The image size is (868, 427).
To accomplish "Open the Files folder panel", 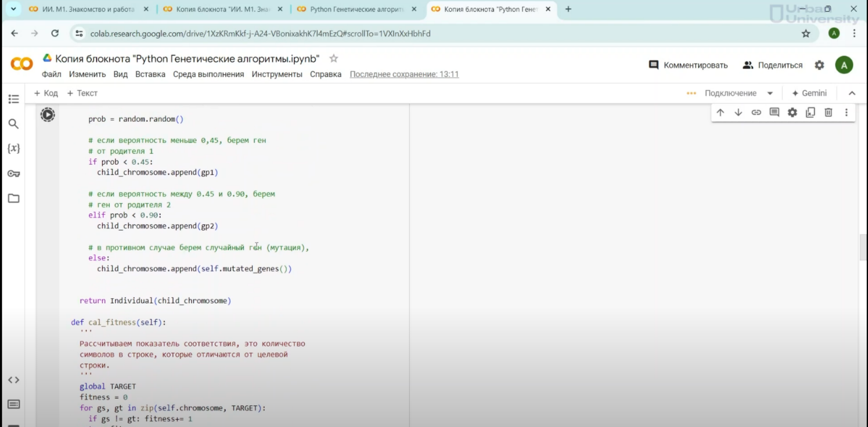I will pos(14,199).
